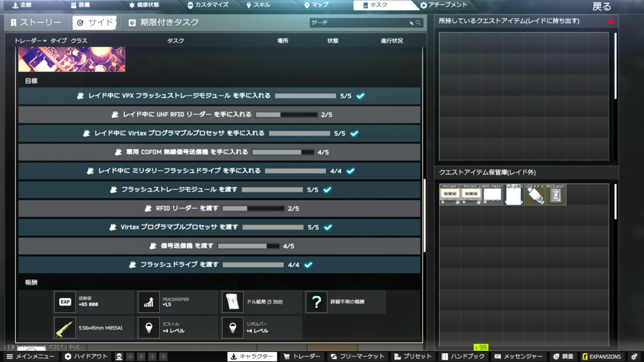
Task: Click the EXP reward icon
Action: 65,302
